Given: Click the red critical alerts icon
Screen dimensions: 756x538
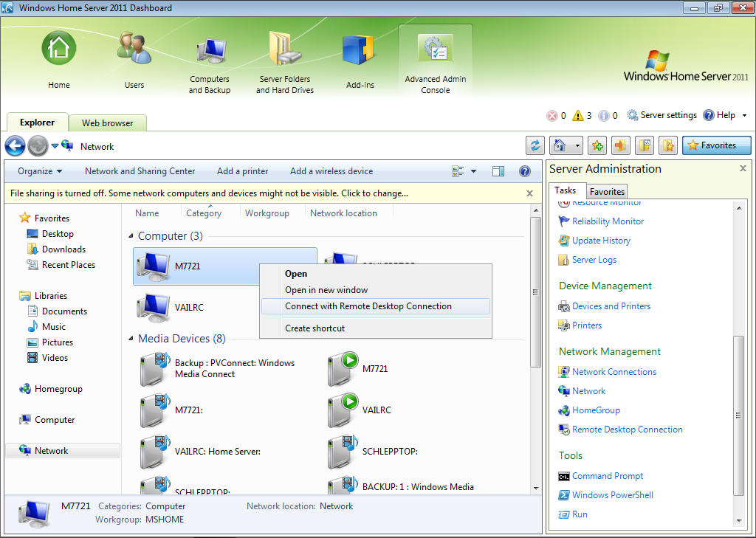Looking at the screenshot, I should pyautogui.click(x=551, y=116).
